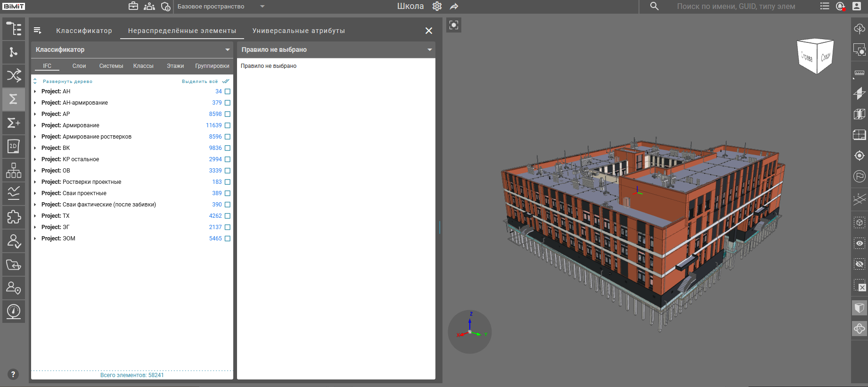This screenshot has width=868, height=387.
Task: Expand the Project: ВК tree node
Action: [x=35, y=148]
